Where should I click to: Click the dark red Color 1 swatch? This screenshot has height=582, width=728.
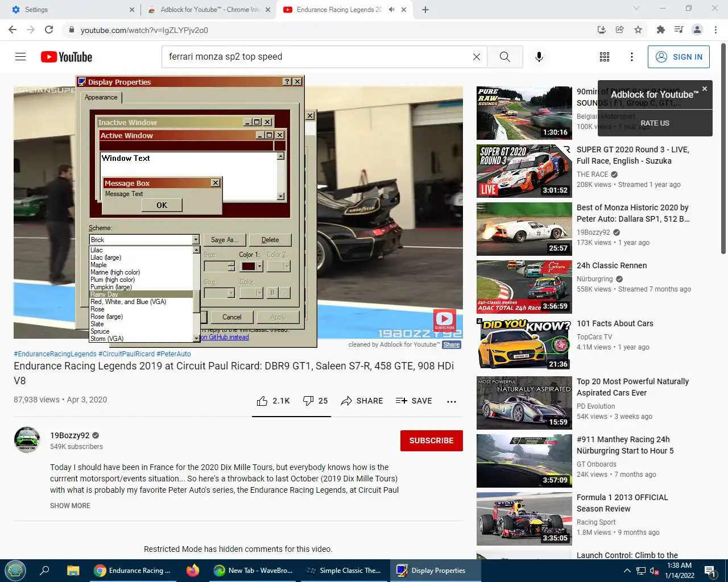(x=249, y=266)
